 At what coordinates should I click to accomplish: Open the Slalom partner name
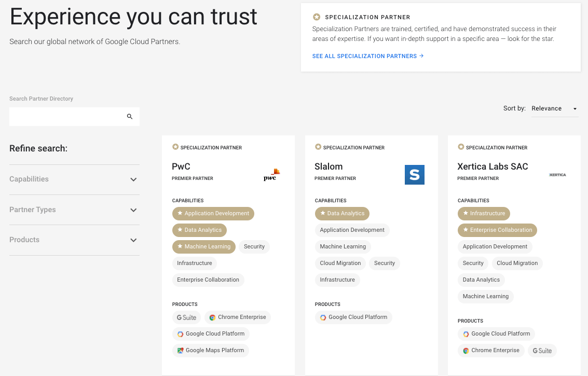tap(329, 166)
